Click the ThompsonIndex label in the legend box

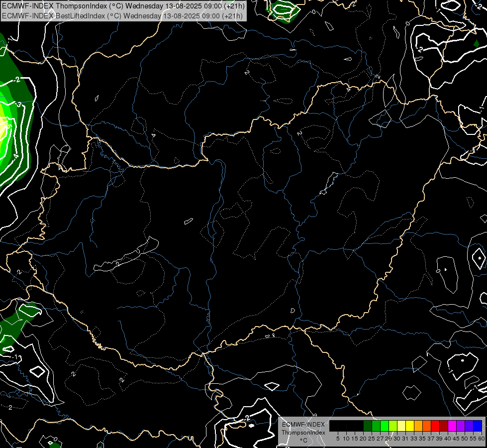[303, 433]
